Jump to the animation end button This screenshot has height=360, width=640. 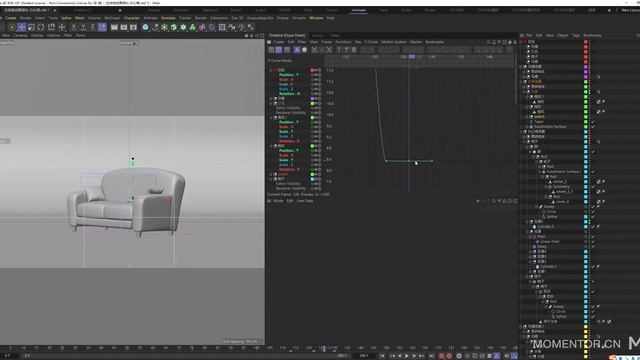(x=431, y=356)
